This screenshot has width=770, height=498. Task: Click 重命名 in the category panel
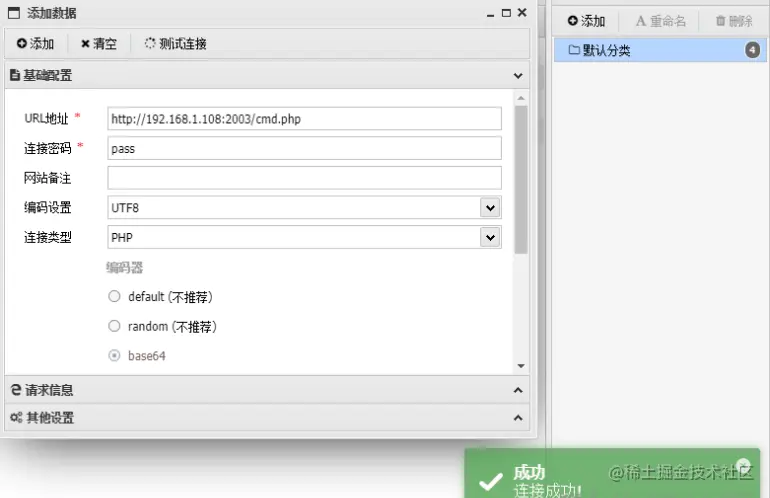660,21
